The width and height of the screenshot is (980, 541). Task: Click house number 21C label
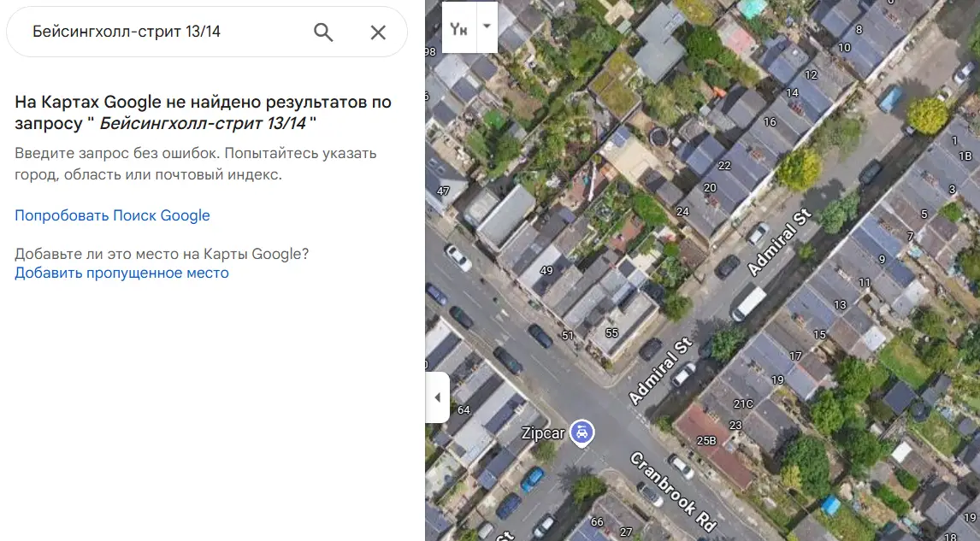pyautogui.click(x=743, y=403)
